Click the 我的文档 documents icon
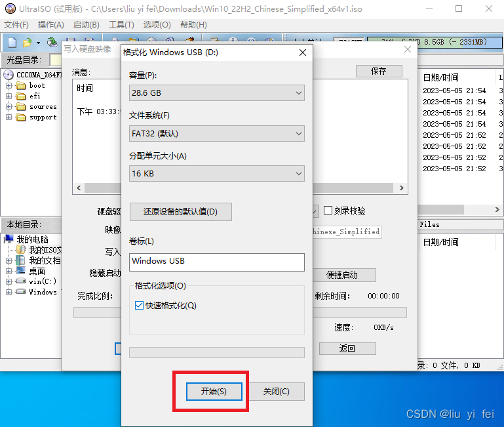Screen dimensions: 504x427 pos(20,260)
